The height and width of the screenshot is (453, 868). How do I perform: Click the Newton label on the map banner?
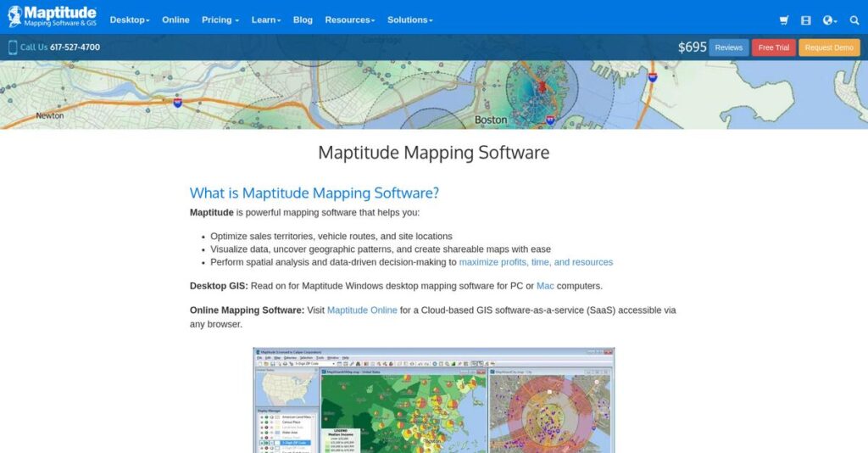coord(50,115)
